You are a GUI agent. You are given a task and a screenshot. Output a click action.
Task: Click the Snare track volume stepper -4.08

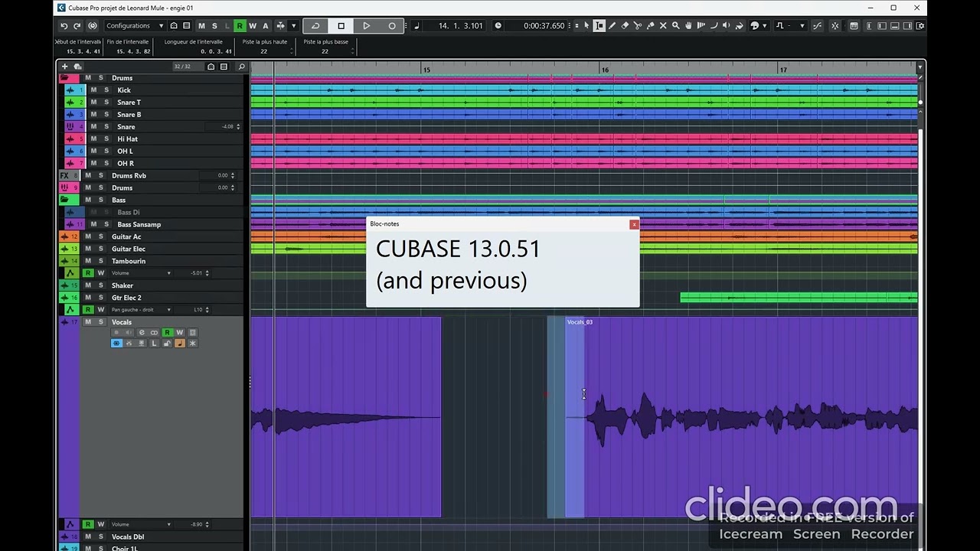pyautogui.click(x=238, y=127)
